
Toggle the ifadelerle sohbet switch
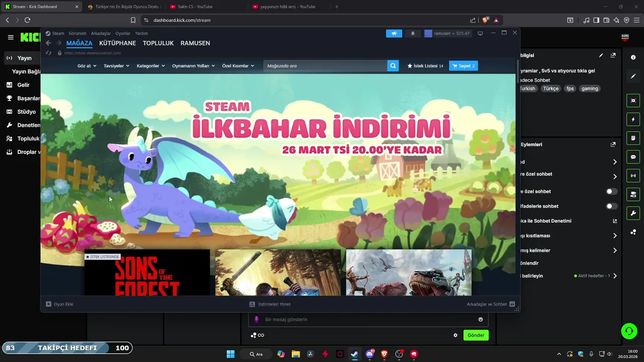612,206
